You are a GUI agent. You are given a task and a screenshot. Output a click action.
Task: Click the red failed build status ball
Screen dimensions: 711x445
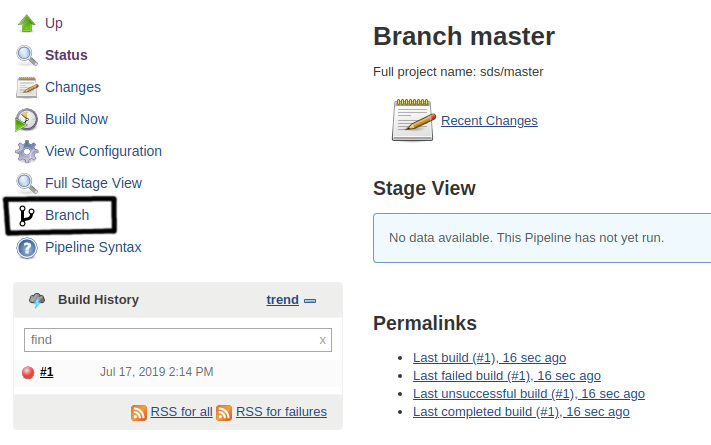click(28, 372)
